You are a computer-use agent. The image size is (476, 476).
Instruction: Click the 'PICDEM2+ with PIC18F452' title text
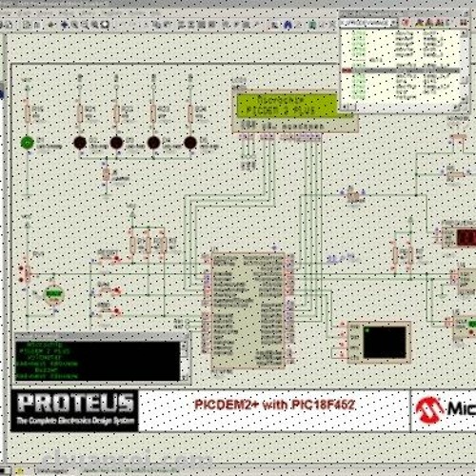[274, 405]
